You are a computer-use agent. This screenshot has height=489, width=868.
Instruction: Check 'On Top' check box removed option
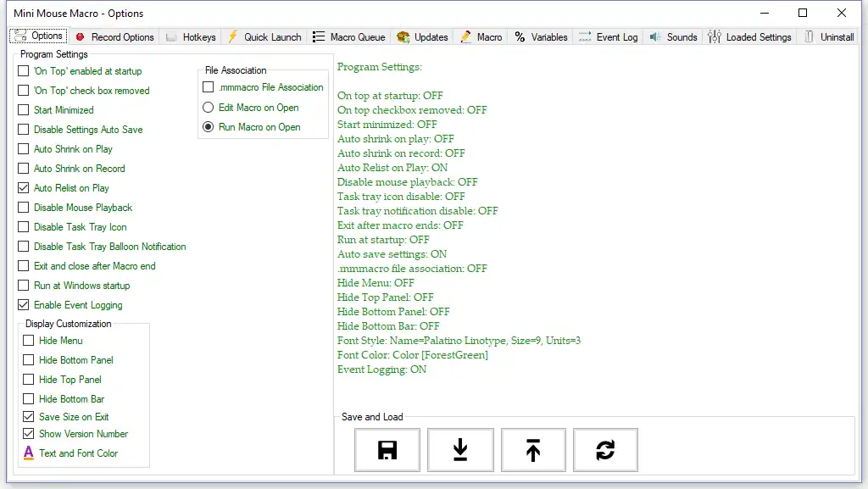pos(23,90)
